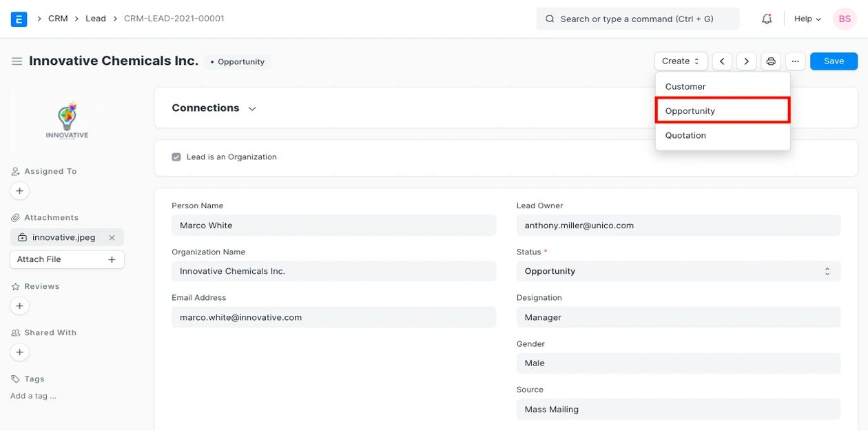Select Quotation from the Create menu

click(685, 136)
